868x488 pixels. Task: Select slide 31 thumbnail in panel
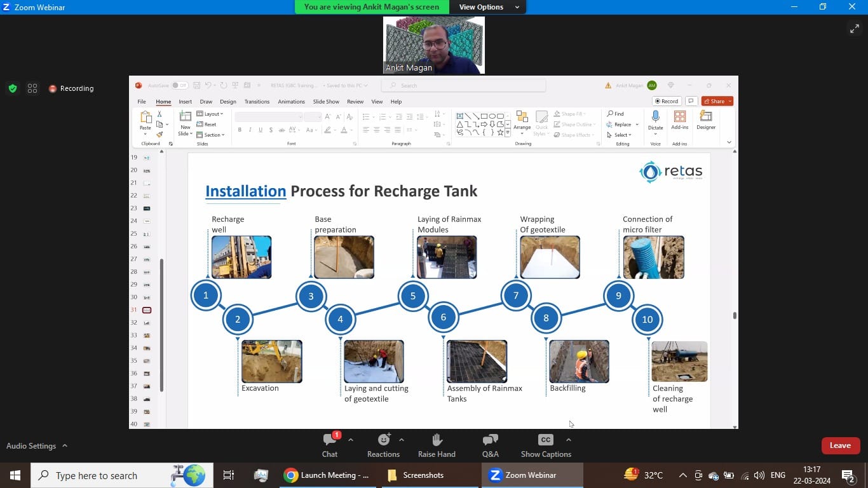(147, 310)
